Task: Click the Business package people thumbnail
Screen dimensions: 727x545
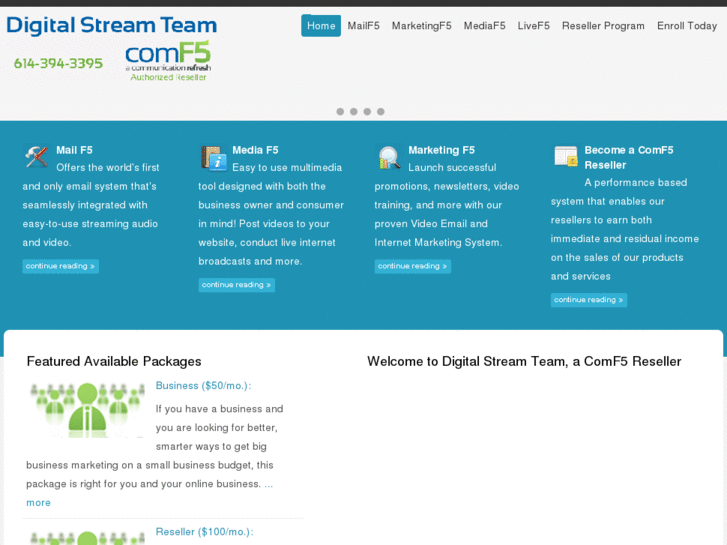Action: pos(87,410)
